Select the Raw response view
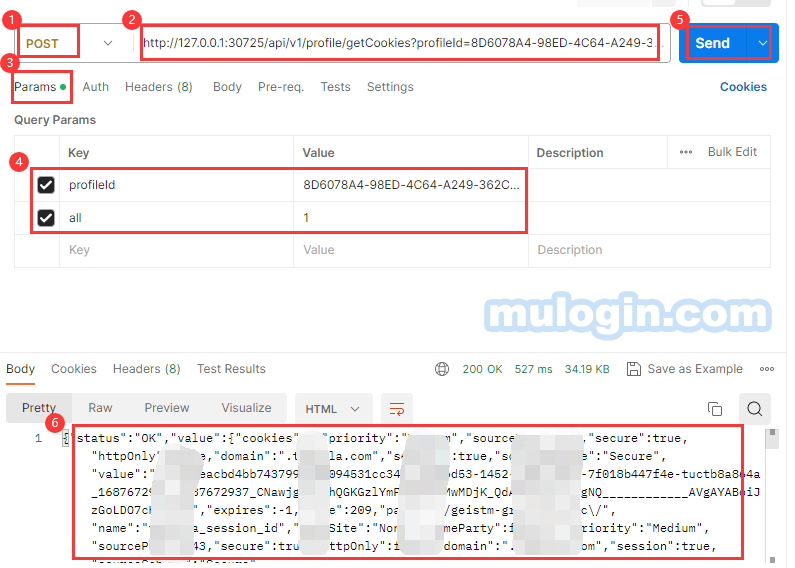Viewport: 795px width, 568px height. [100, 408]
